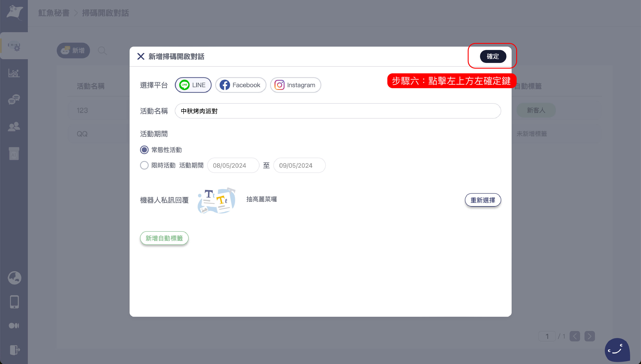
Task: Select the 常態性活動 radio button
Action: pyautogui.click(x=144, y=150)
